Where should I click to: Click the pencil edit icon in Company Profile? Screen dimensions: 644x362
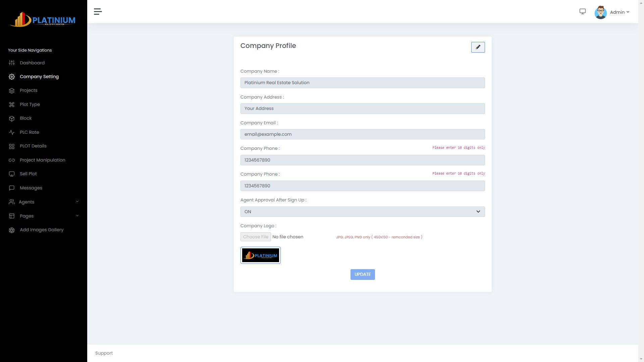coord(478,47)
